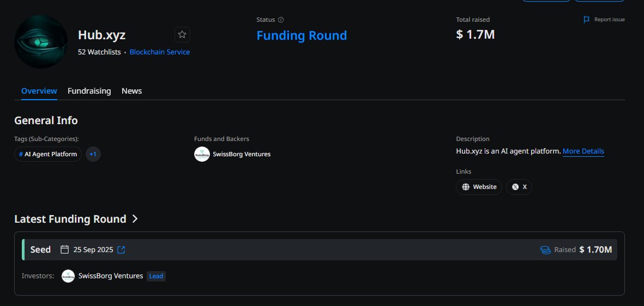This screenshot has width=644, height=306.
Task: Open the More Details description link
Action: [x=583, y=151]
